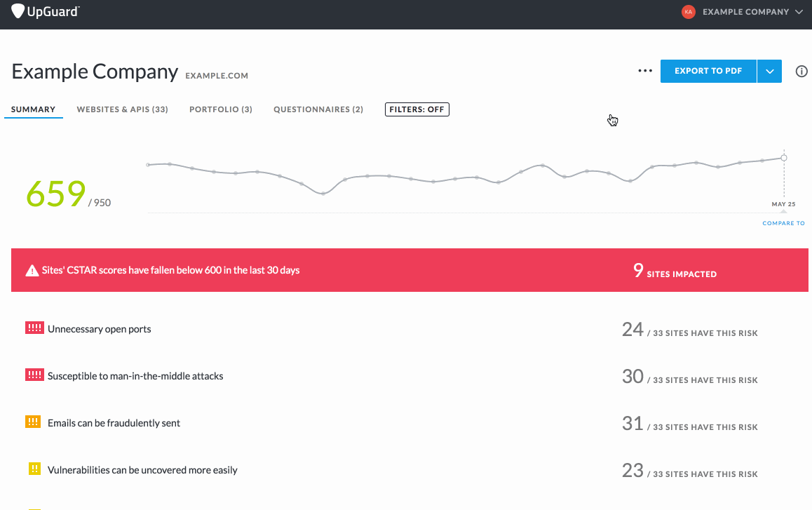The height and width of the screenshot is (510, 812).
Task: Click the 9 Sites Impacted count
Action: pyautogui.click(x=675, y=271)
